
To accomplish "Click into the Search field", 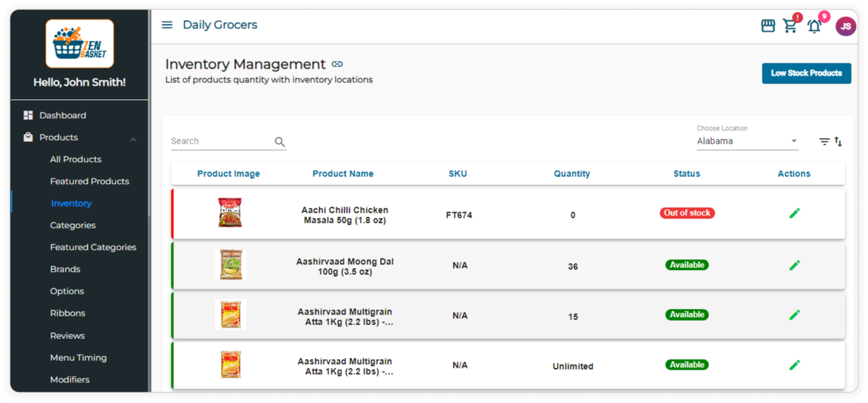I will [x=221, y=141].
